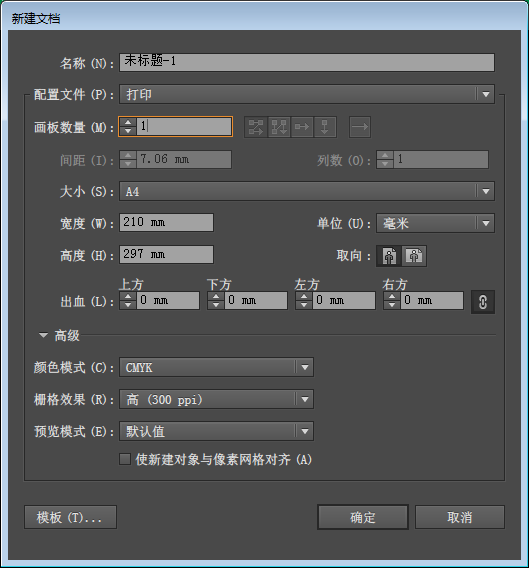
Task: Click the 高度 height field showing 297 mm
Action: point(166,254)
